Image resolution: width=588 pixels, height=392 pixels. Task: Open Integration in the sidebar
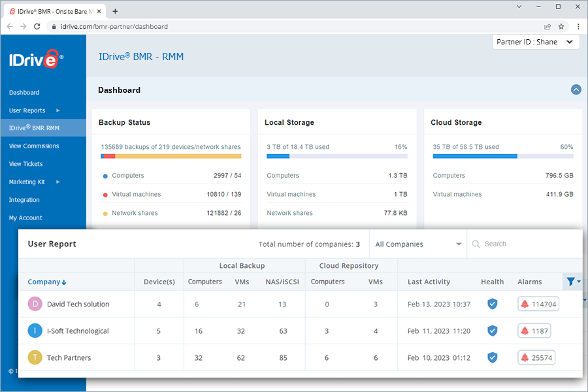(24, 200)
